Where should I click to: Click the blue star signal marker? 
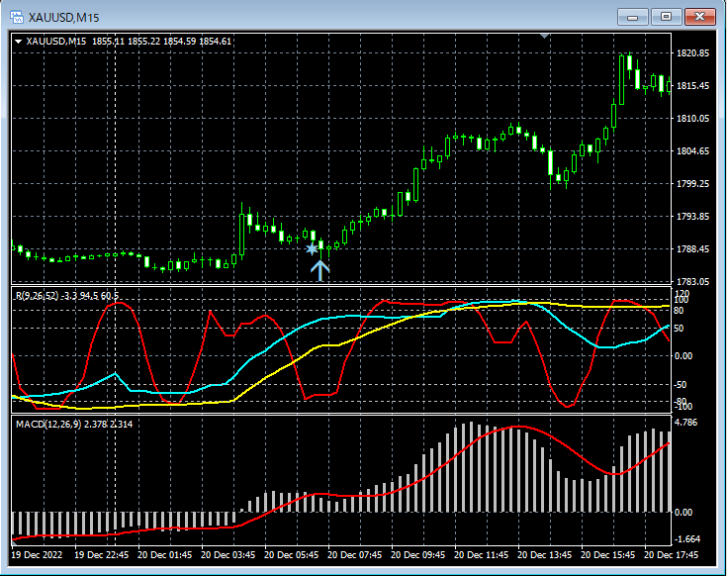312,249
